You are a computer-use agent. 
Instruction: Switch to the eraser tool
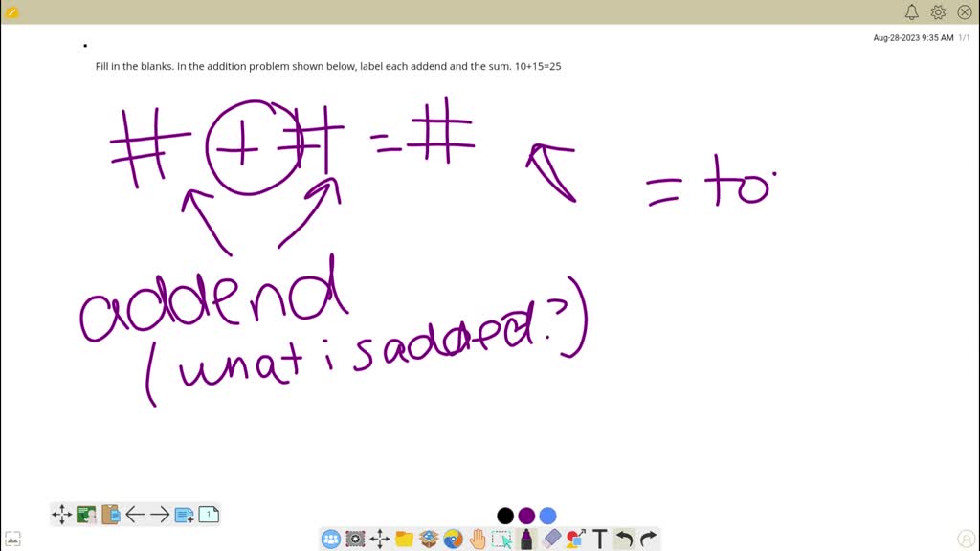pyautogui.click(x=550, y=539)
